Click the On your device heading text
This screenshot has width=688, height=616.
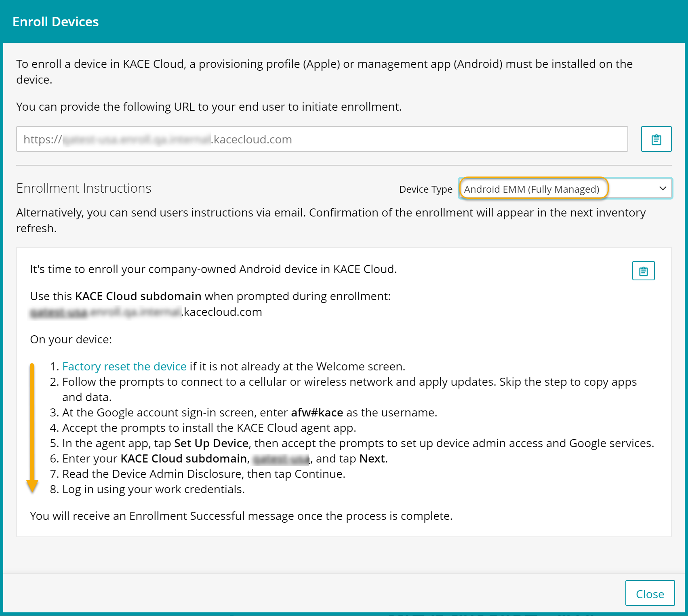click(x=71, y=339)
